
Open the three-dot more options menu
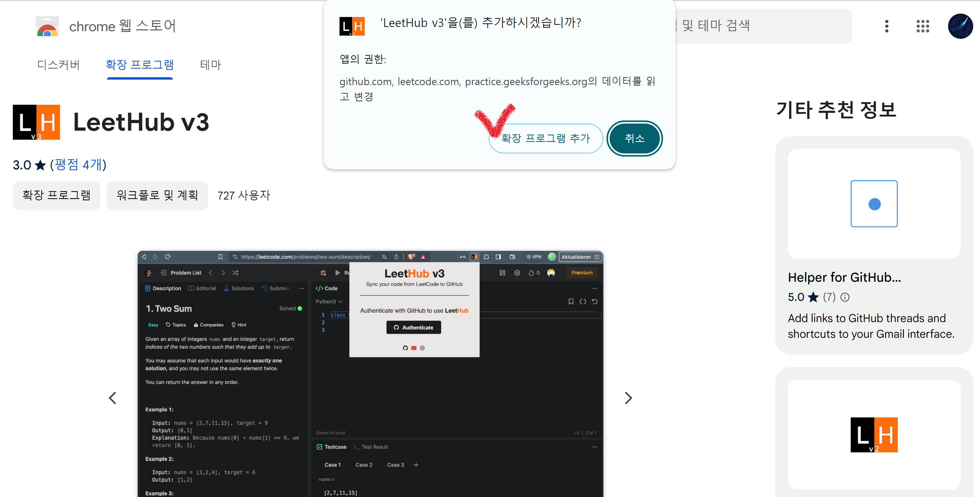pyautogui.click(x=886, y=26)
